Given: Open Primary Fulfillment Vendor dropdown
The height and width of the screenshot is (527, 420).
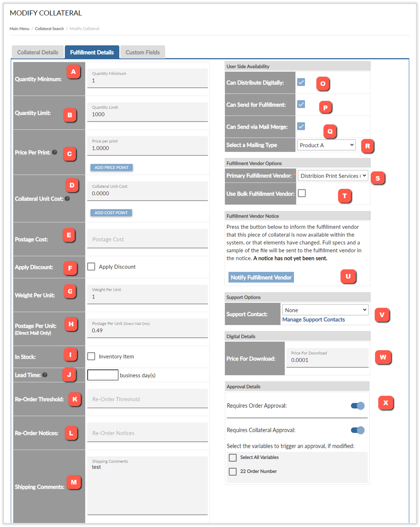Looking at the screenshot, I should click(333, 176).
